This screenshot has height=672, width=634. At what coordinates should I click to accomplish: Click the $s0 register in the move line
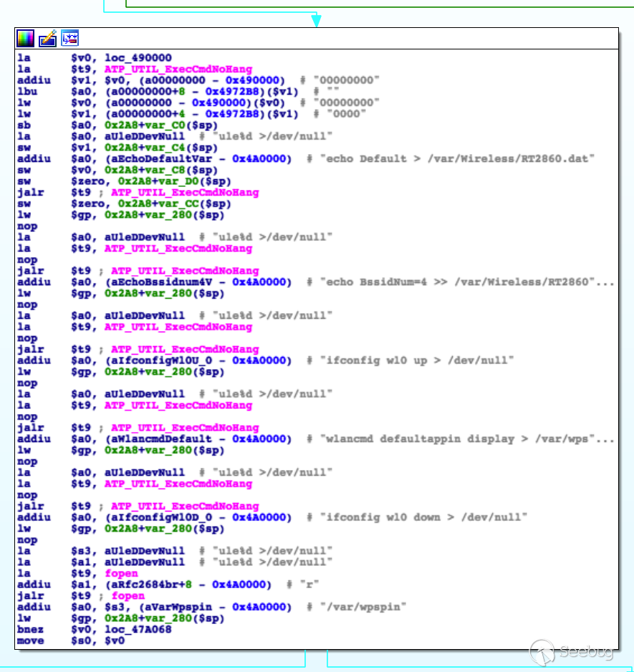pyautogui.click(x=80, y=640)
